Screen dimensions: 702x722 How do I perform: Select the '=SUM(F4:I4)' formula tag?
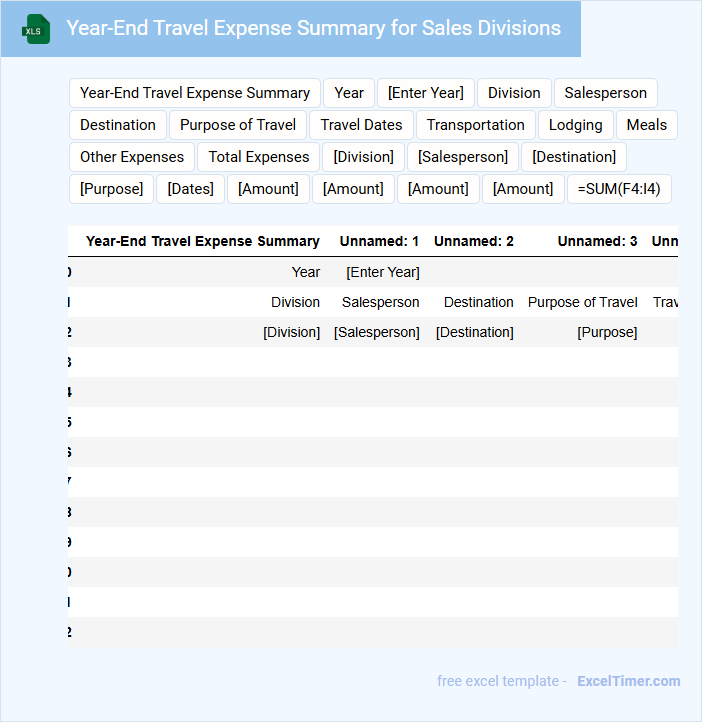pyautogui.click(x=619, y=189)
